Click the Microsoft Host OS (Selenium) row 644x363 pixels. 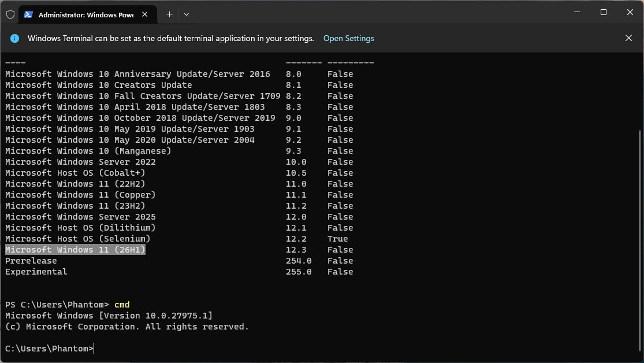pos(77,238)
